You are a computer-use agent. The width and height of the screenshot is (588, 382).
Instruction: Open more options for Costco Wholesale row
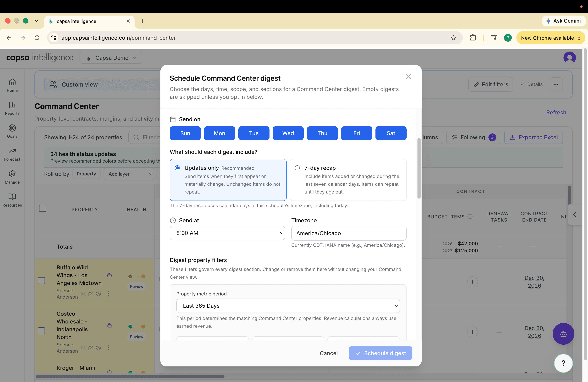tap(108, 348)
